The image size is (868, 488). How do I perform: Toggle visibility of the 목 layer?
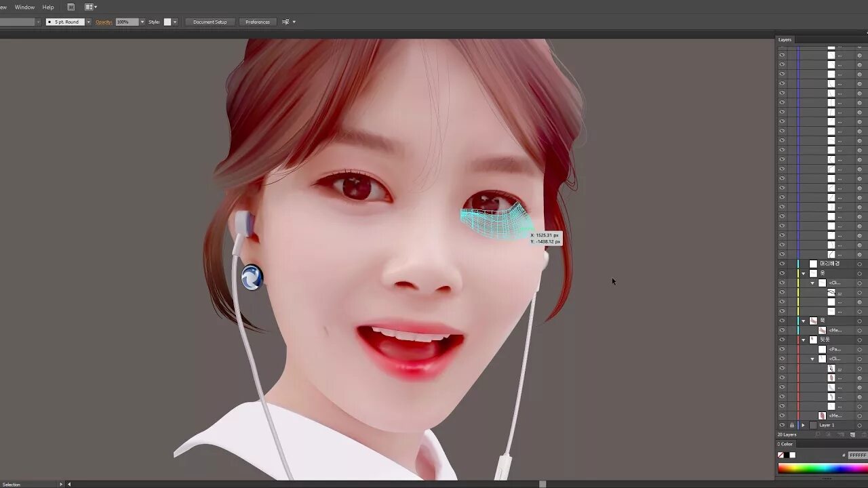coord(782,321)
